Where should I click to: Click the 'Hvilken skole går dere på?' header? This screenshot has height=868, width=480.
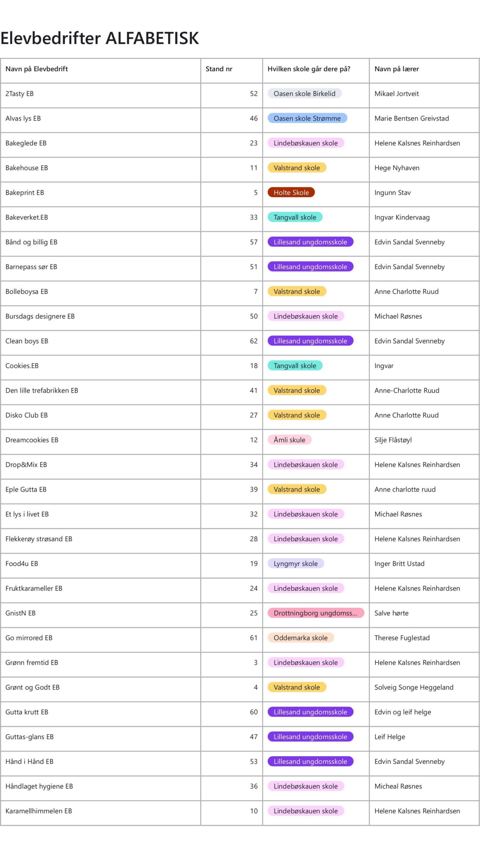tap(309, 69)
